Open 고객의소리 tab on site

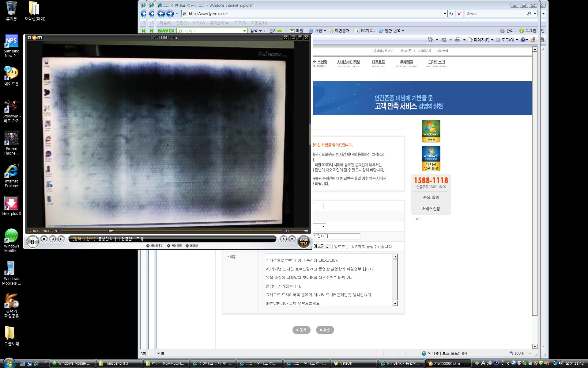436,63
